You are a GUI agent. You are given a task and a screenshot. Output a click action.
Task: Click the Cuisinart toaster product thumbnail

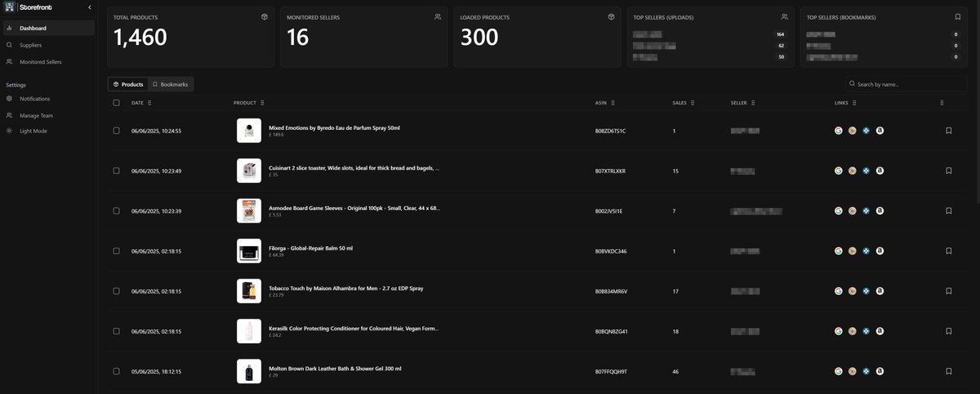coord(249,171)
